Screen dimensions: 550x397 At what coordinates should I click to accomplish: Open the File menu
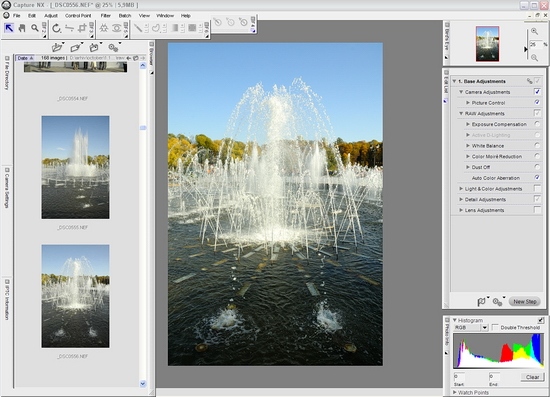(16, 15)
